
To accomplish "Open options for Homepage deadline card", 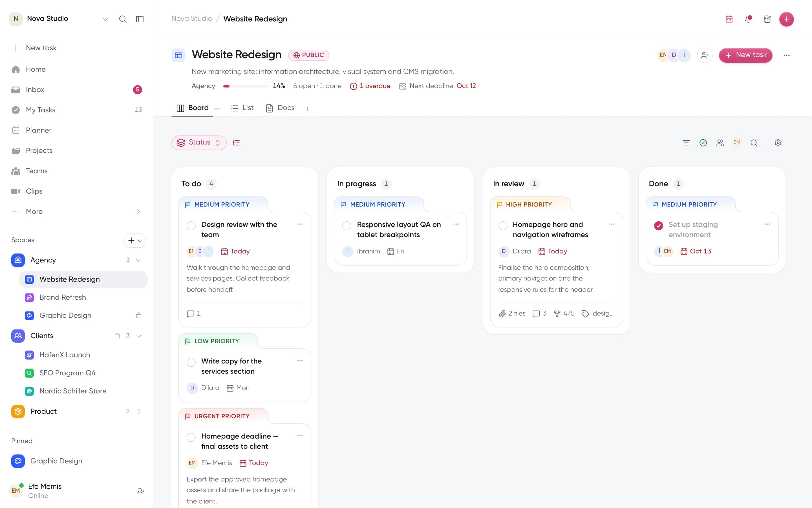I will click(x=300, y=436).
